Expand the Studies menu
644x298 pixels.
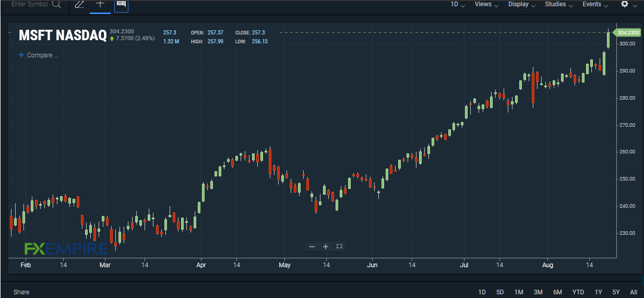click(559, 4)
